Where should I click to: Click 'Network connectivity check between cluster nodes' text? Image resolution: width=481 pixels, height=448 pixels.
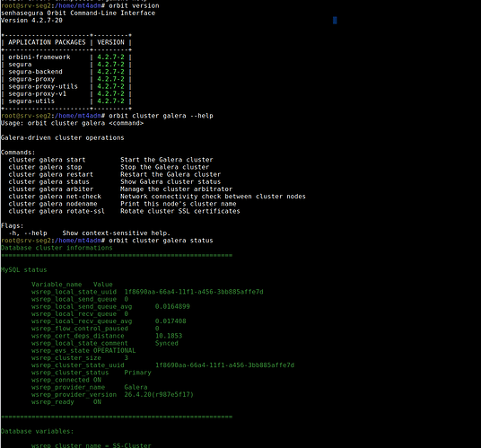[213, 197]
